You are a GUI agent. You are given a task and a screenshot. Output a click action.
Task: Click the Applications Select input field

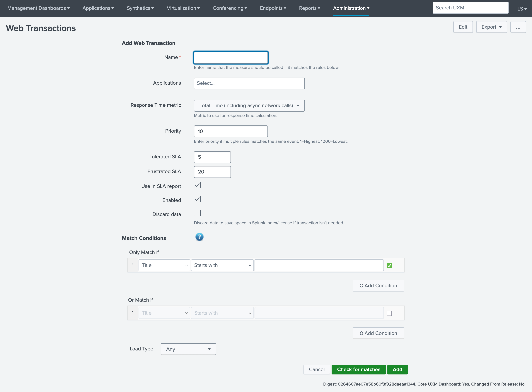coord(249,83)
